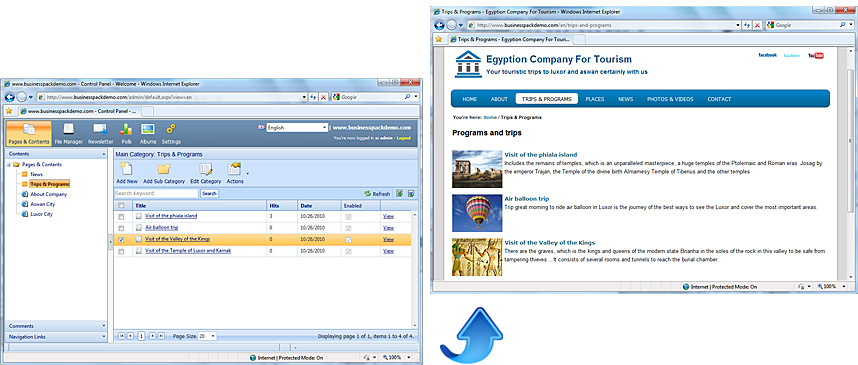This screenshot has height=365, width=858.
Task: Open the English language dropdown
Action: pyautogui.click(x=297, y=128)
